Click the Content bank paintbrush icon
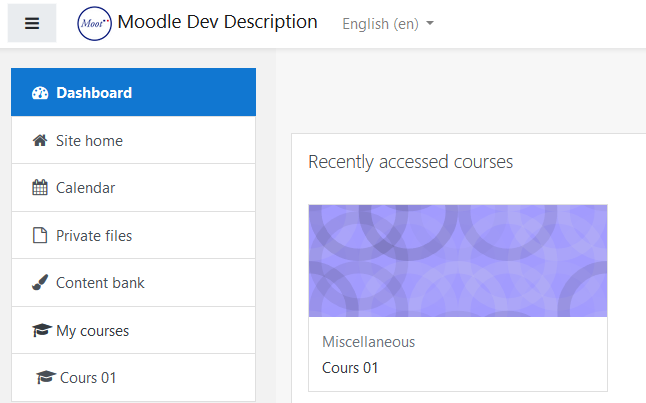This screenshot has width=646, height=403. coord(40,283)
